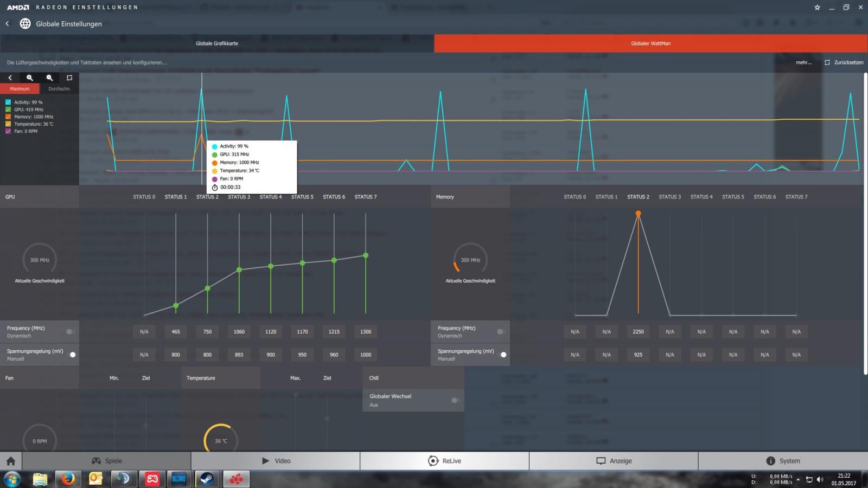Select the Maximum graph mode tab
Screen dimensions: 868x488
20,88
